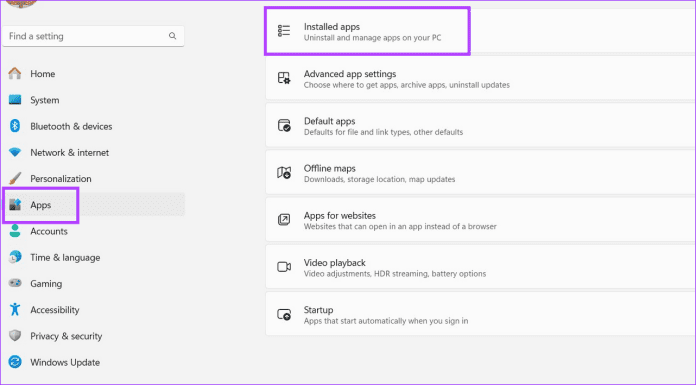The image size is (696, 385).
Task: Click the Installed apps list icon
Action: point(284,31)
